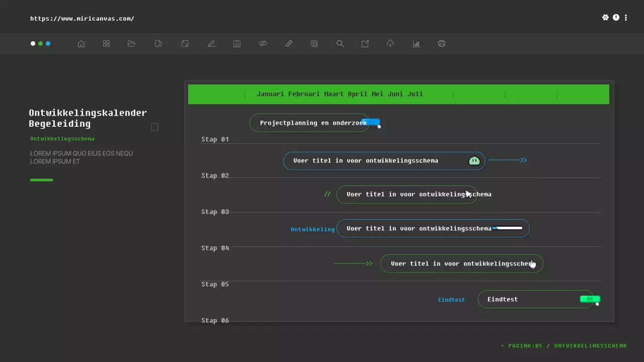Open search with the magnifier icon

[340, 43]
